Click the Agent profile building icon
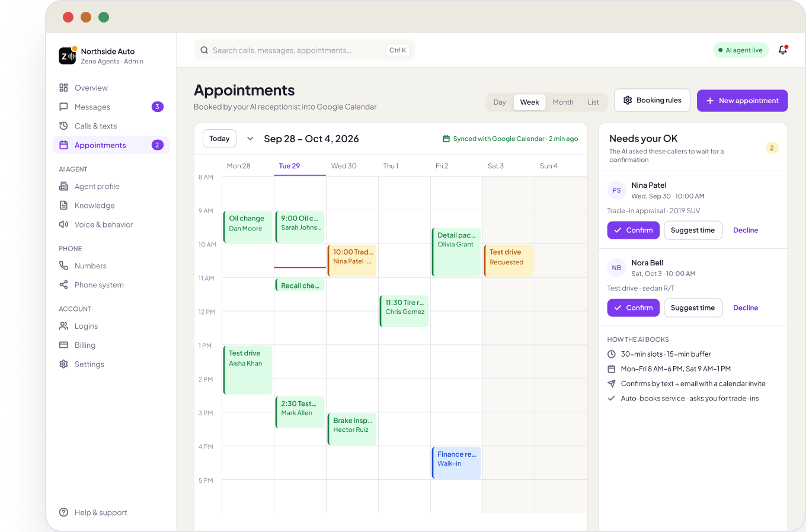 (63, 186)
